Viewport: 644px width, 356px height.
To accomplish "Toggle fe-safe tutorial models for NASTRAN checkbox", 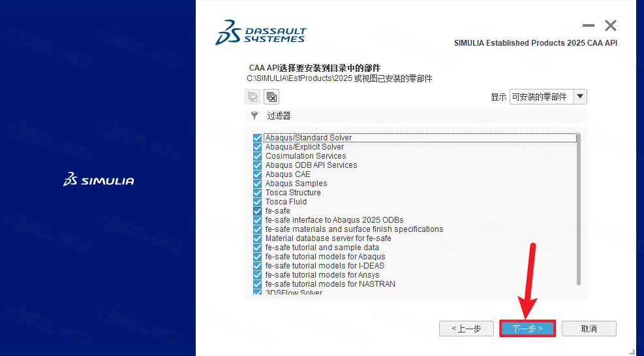I will tap(258, 284).
